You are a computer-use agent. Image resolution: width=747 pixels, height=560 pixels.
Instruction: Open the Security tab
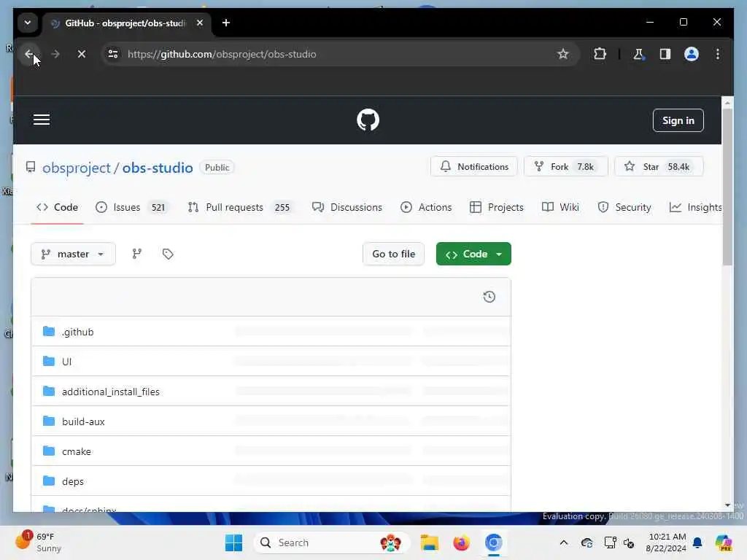[x=624, y=207]
